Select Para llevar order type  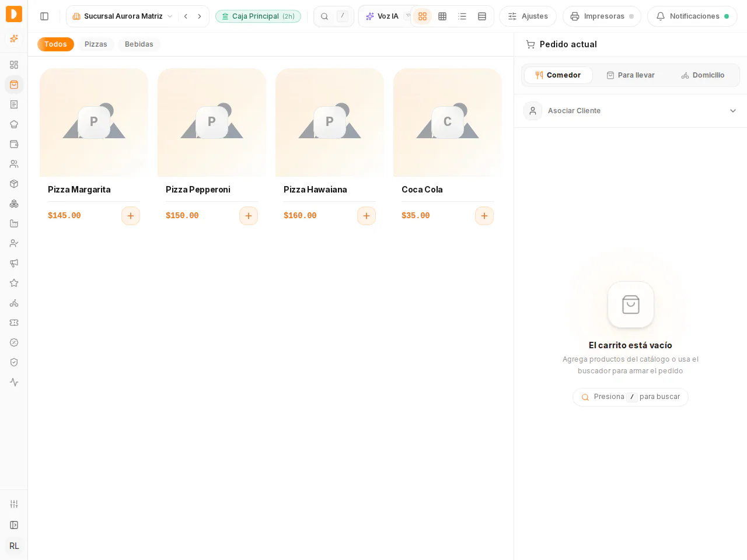tap(630, 75)
